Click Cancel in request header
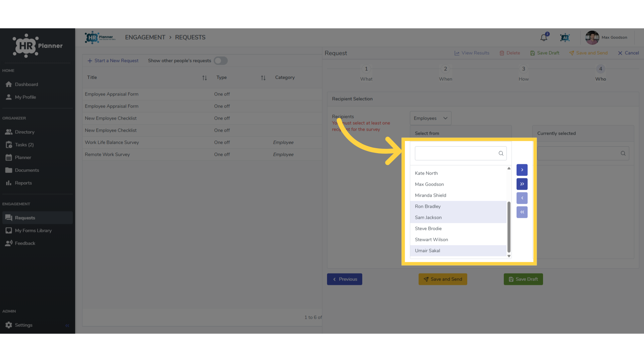This screenshot has height=362, width=644. pyautogui.click(x=628, y=53)
